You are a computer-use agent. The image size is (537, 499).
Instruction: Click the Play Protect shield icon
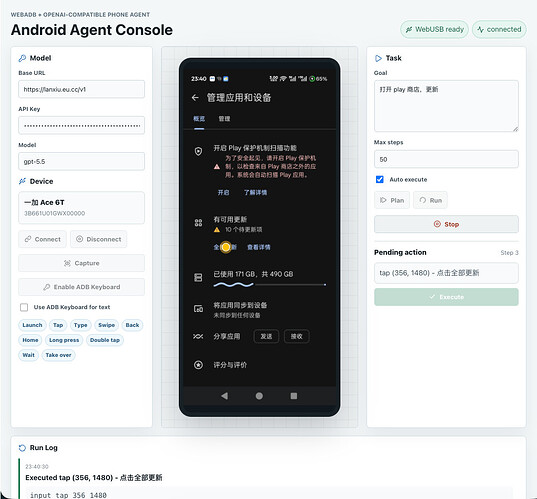198,151
